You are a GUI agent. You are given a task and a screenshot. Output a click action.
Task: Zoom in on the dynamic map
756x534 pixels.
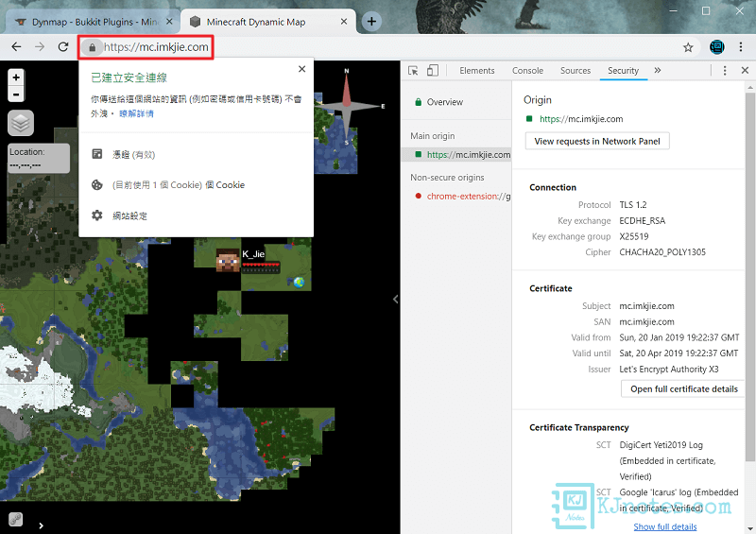coord(16,78)
